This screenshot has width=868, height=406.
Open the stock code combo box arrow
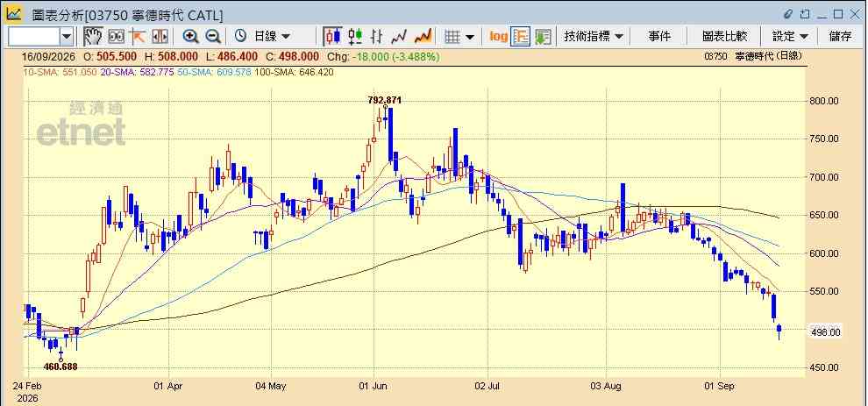click(67, 37)
